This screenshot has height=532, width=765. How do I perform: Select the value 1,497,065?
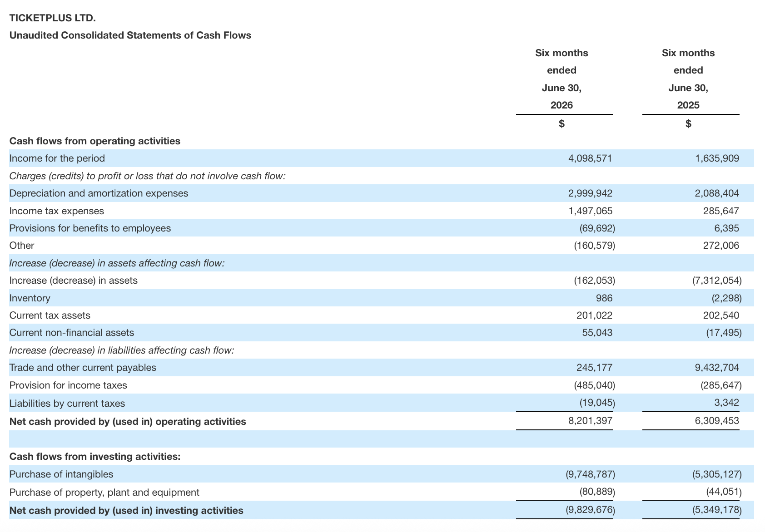[x=590, y=211]
